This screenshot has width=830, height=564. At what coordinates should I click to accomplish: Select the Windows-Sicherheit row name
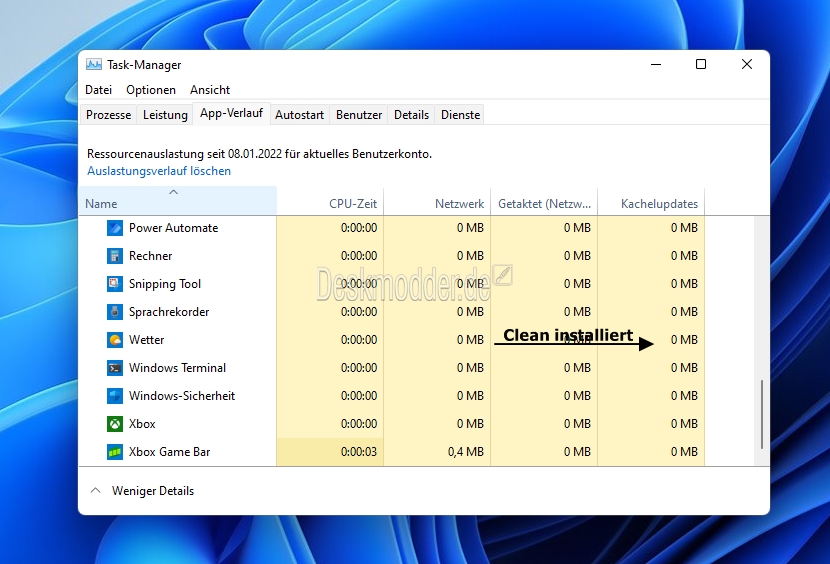point(182,396)
